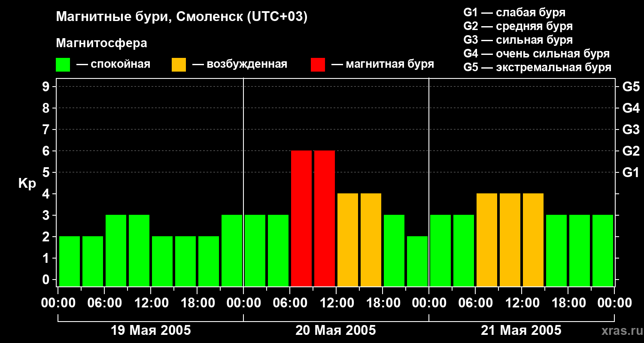This screenshot has width=644, height=343.
Task: Click the first orange bar on 21 Мая
Action: [x=487, y=240]
